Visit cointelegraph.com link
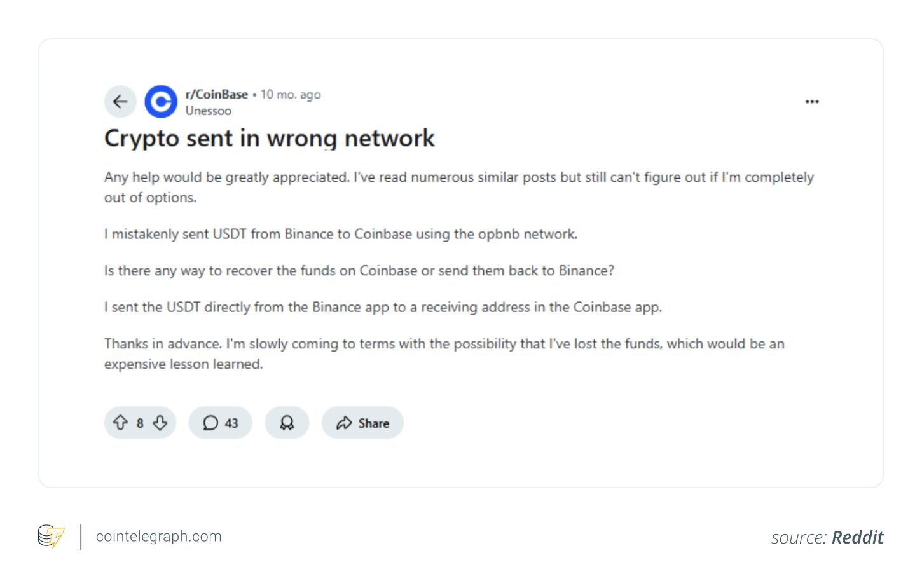The height and width of the screenshot is (588, 922). coord(159,536)
